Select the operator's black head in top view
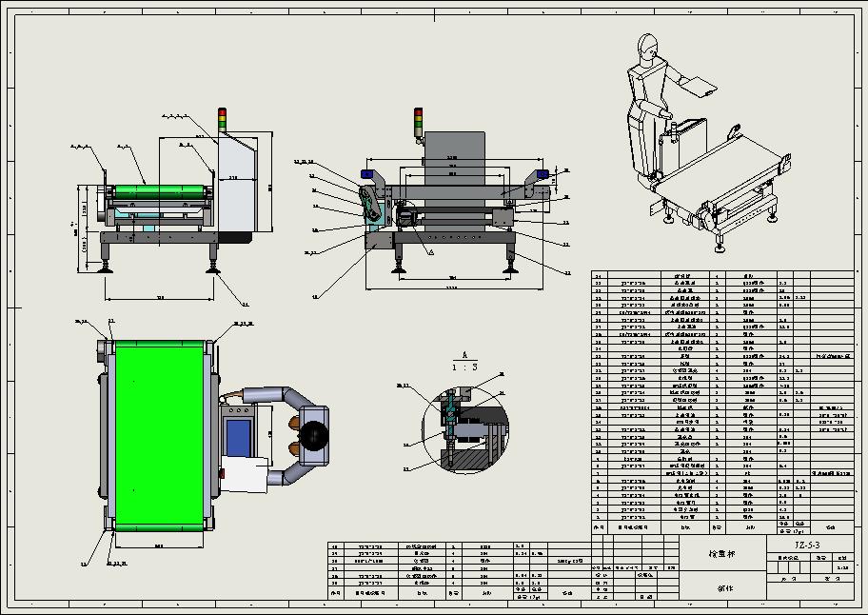Viewport: 868px width, 615px height. (x=314, y=435)
